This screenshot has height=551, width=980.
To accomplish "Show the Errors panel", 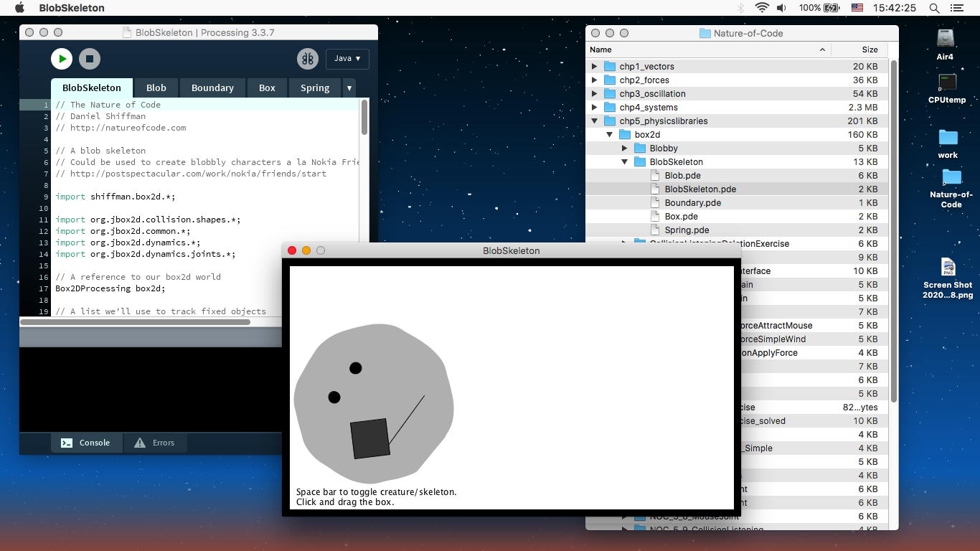I will [x=155, y=443].
